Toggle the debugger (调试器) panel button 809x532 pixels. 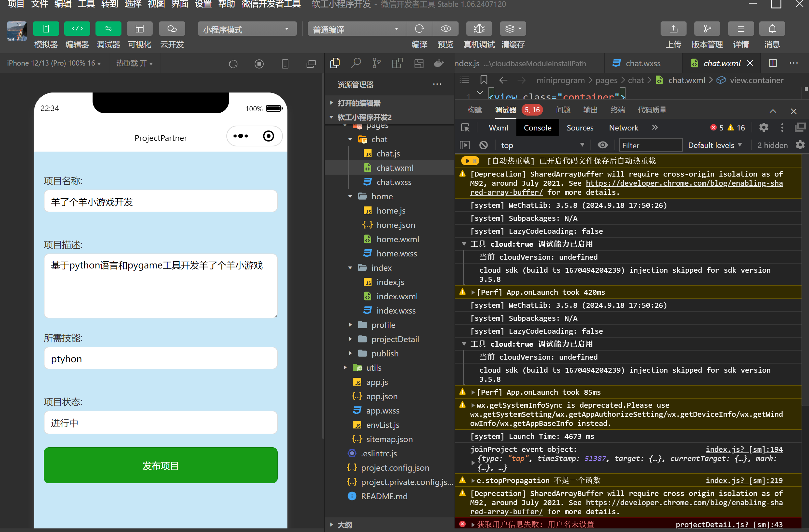[x=108, y=29]
